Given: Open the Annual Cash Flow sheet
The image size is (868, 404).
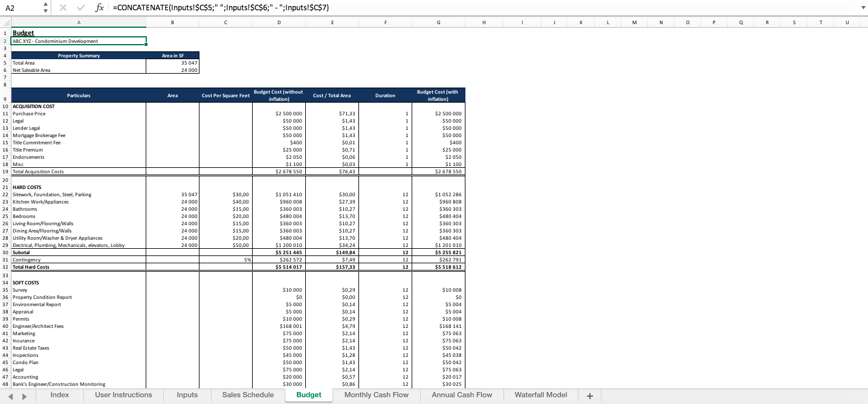Looking at the screenshot, I should [x=461, y=396].
